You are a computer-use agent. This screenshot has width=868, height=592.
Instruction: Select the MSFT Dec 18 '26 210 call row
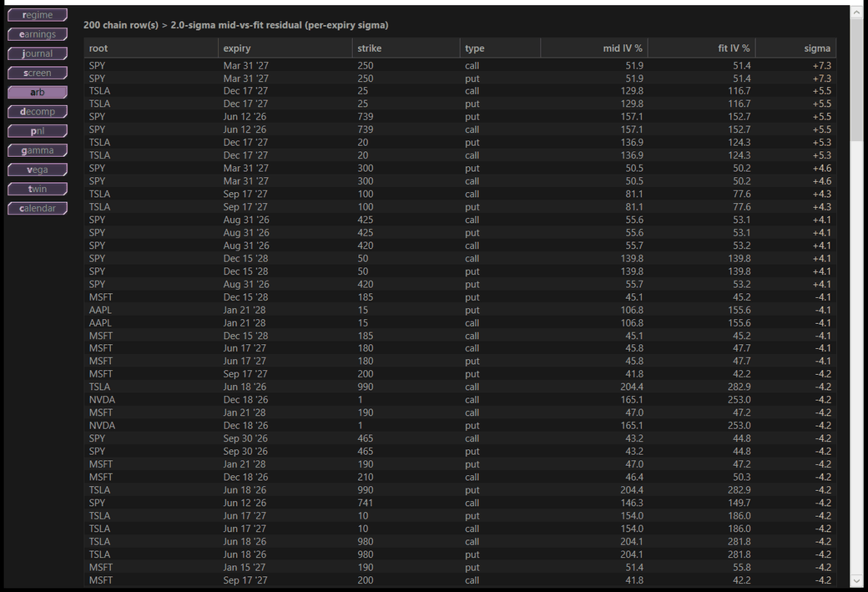pos(460,478)
